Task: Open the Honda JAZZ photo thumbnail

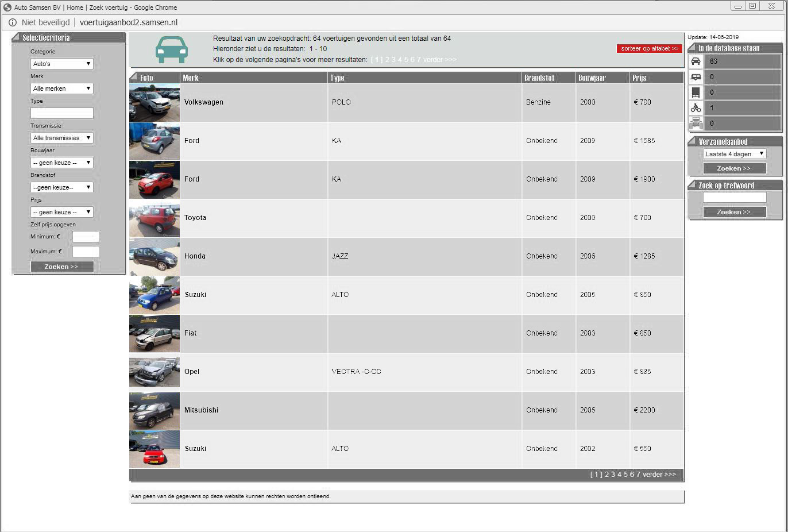Action: (x=154, y=256)
